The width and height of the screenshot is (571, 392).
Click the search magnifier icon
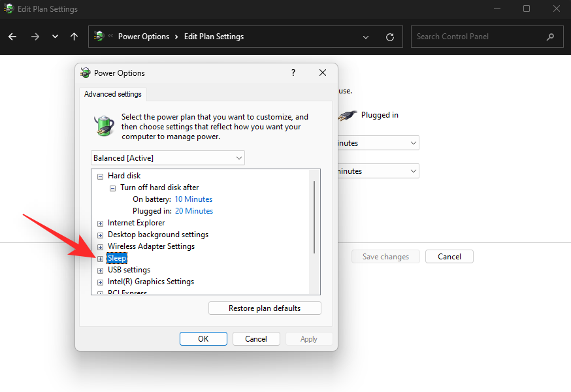[x=550, y=37]
